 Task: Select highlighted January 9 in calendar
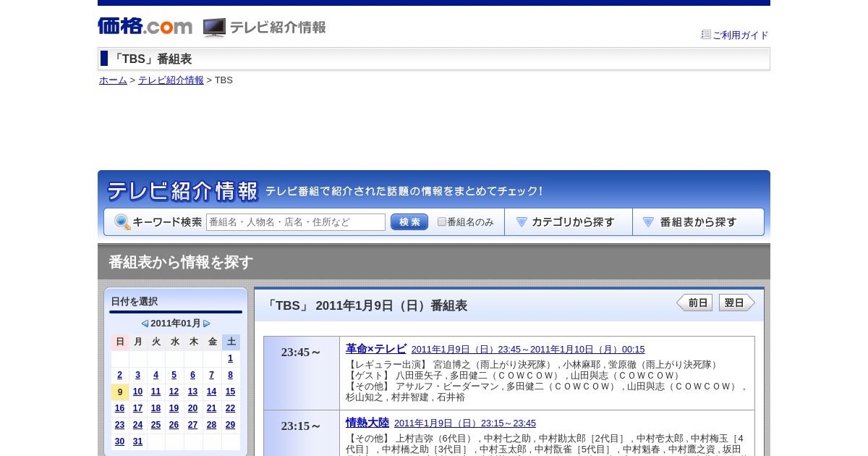click(x=120, y=392)
